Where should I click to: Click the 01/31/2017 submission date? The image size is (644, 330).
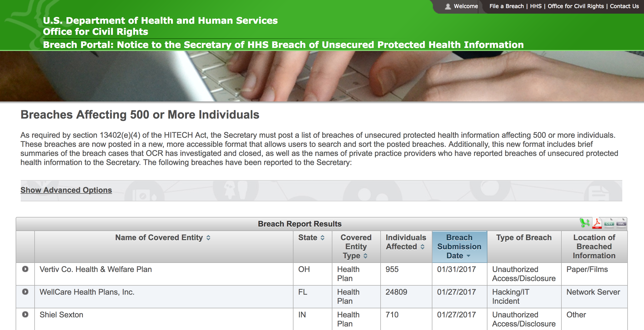point(456,269)
